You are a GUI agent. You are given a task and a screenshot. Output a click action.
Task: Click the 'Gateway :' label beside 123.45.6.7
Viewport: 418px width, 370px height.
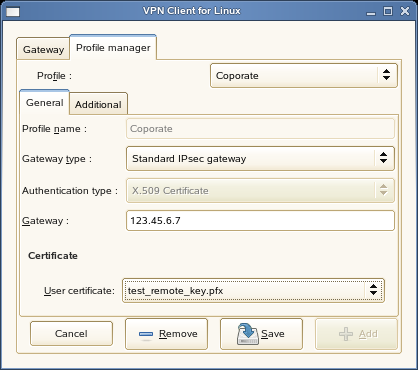click(x=45, y=221)
